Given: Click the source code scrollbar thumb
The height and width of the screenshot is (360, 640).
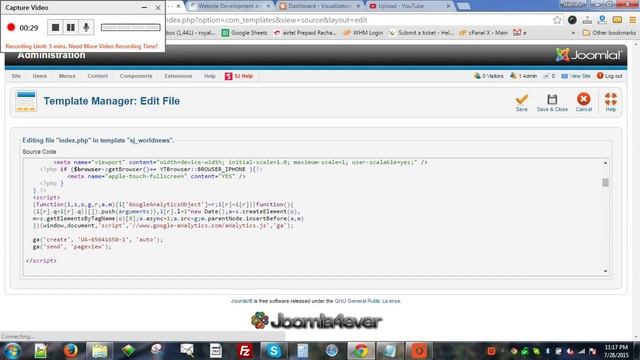Looking at the screenshot, I should coord(605,182).
